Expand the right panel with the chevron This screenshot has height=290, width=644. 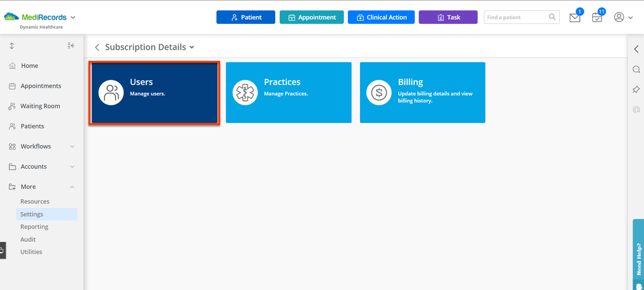coord(636,49)
